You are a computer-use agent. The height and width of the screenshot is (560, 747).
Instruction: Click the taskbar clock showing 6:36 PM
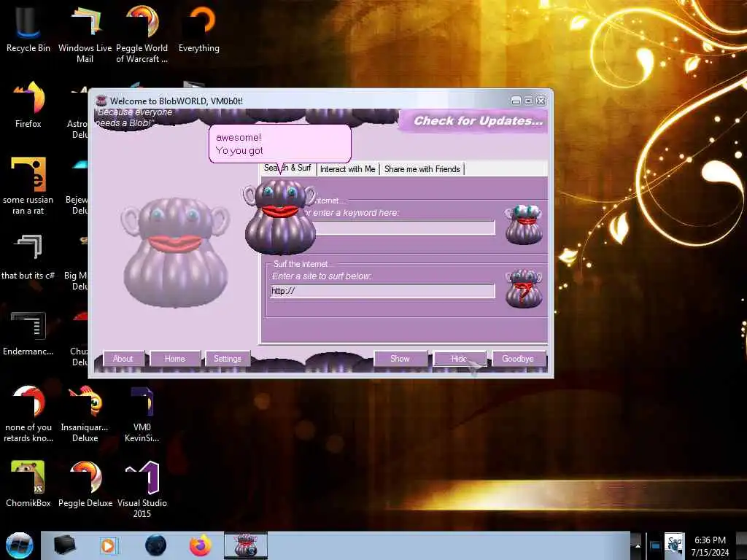[x=710, y=545]
